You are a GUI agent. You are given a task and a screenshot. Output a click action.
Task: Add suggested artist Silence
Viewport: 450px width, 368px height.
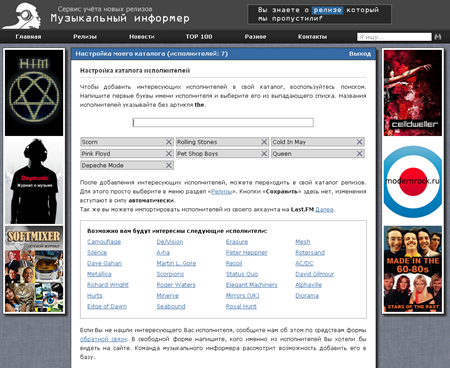(97, 253)
